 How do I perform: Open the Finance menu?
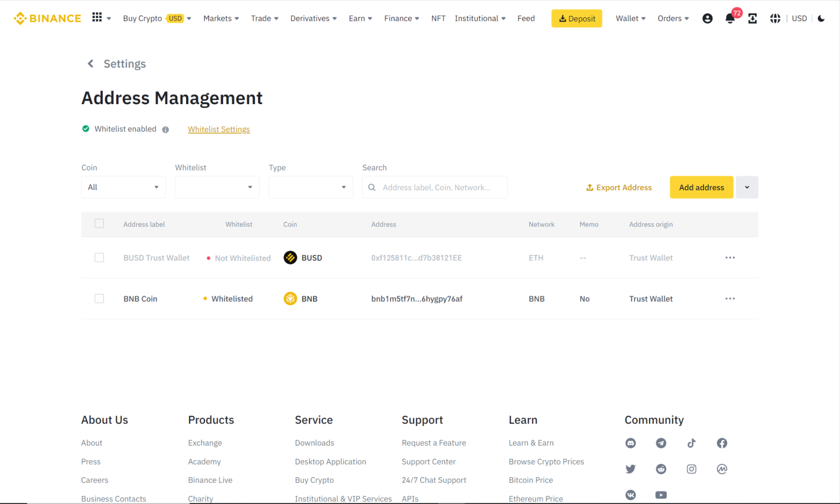pyautogui.click(x=402, y=18)
